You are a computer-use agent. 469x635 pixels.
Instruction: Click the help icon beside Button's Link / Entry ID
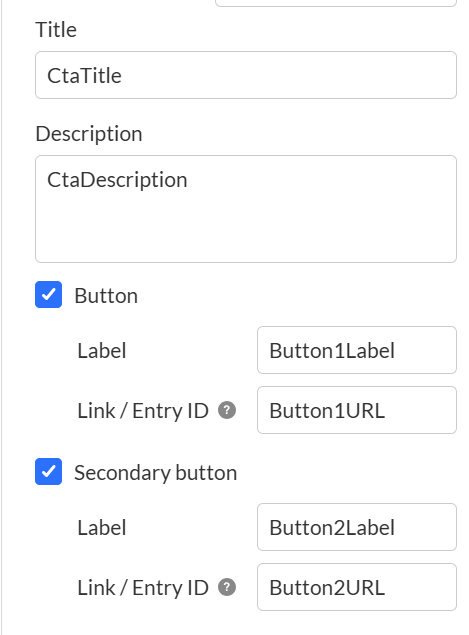pos(227,410)
